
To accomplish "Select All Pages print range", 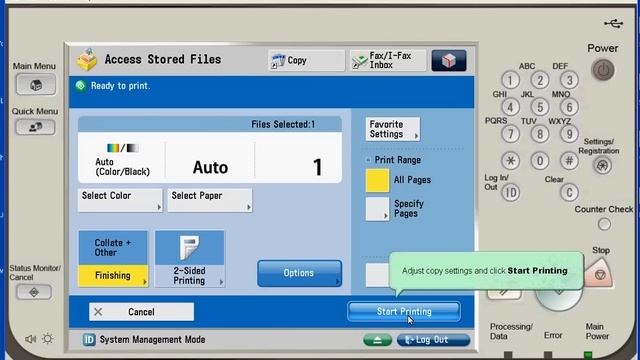I will (377, 180).
